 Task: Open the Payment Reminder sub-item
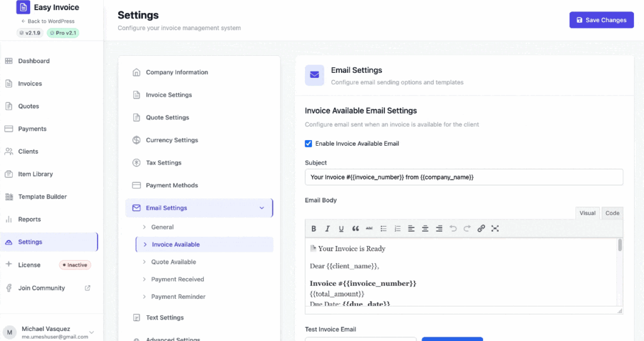[x=178, y=296]
